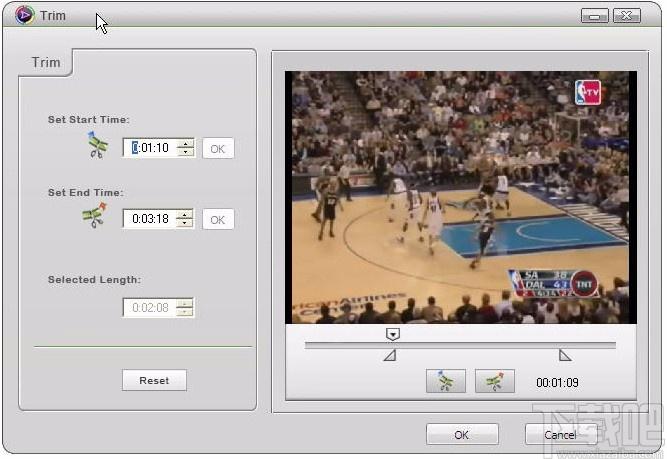Decrease start time with the down arrow

[185, 152]
